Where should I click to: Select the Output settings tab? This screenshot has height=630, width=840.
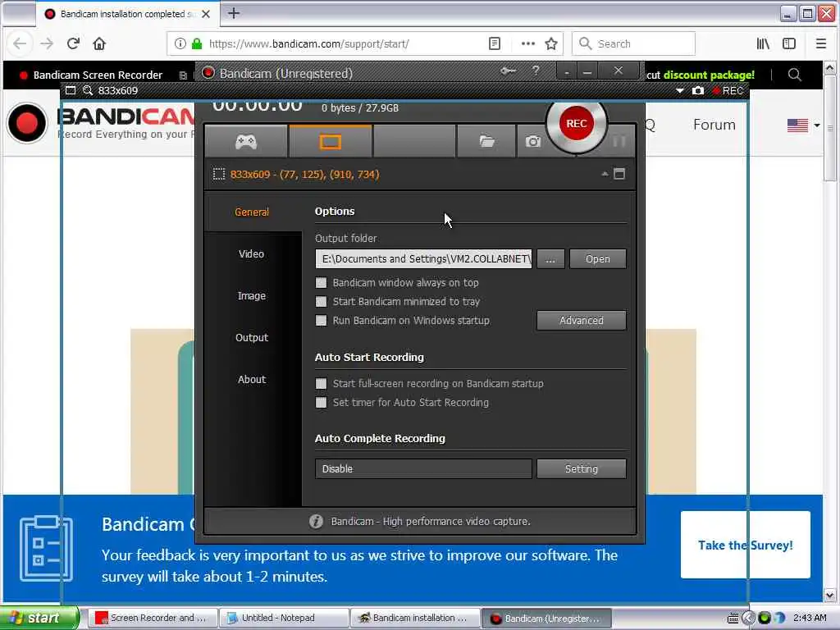[x=252, y=337]
